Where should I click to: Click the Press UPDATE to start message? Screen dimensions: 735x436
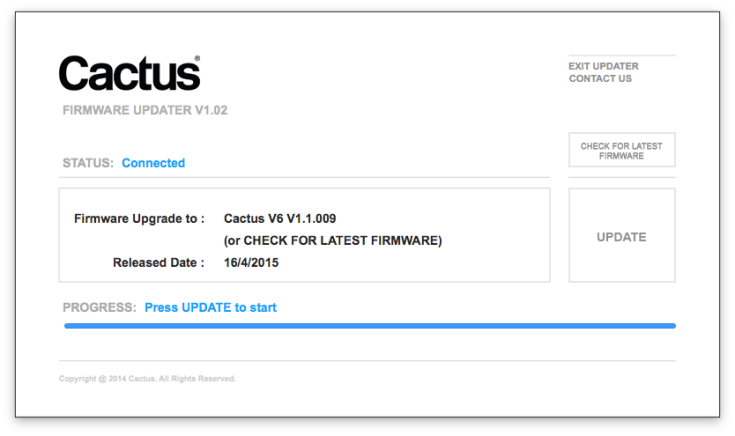(x=210, y=307)
